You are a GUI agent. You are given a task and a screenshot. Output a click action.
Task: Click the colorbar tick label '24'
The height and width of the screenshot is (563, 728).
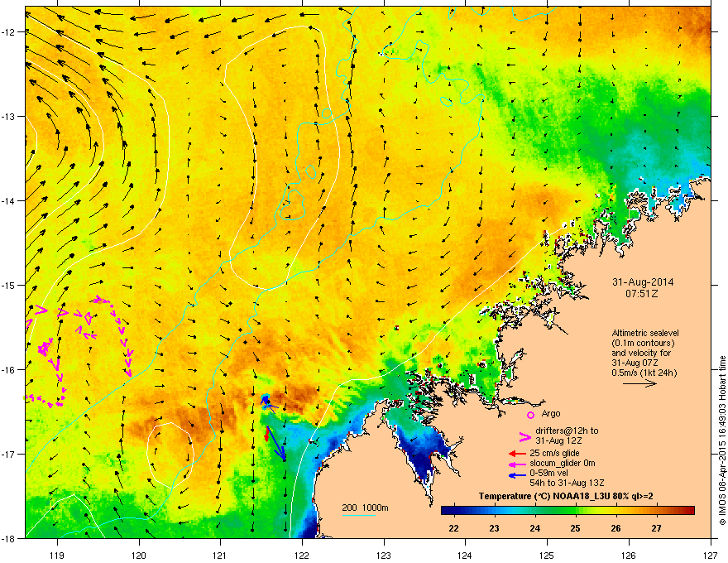[535, 528]
